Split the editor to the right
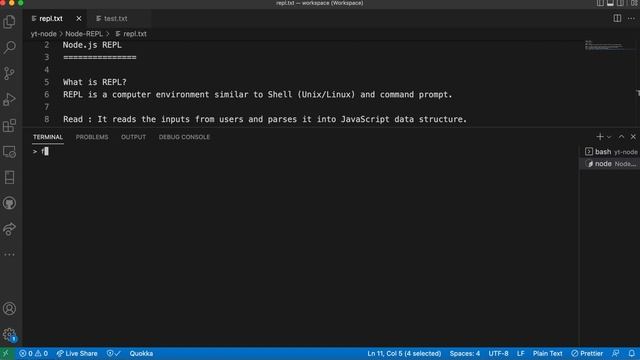 coord(617,18)
